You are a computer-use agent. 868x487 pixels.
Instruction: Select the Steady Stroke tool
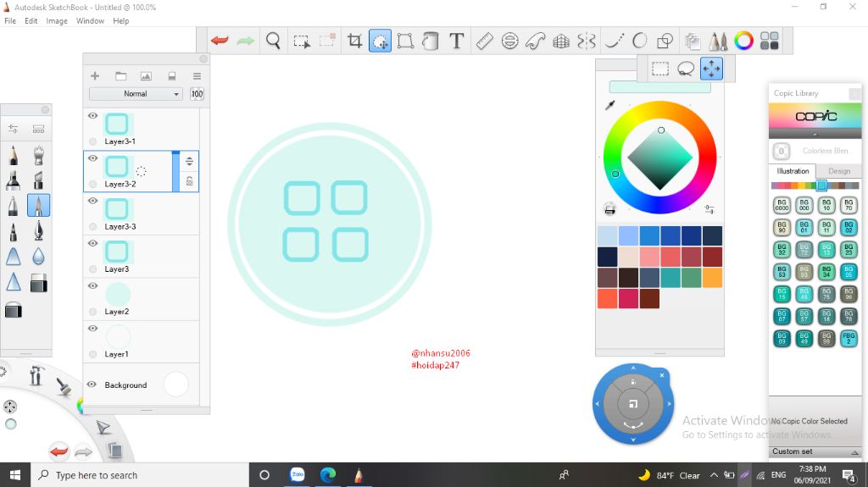click(x=614, y=41)
